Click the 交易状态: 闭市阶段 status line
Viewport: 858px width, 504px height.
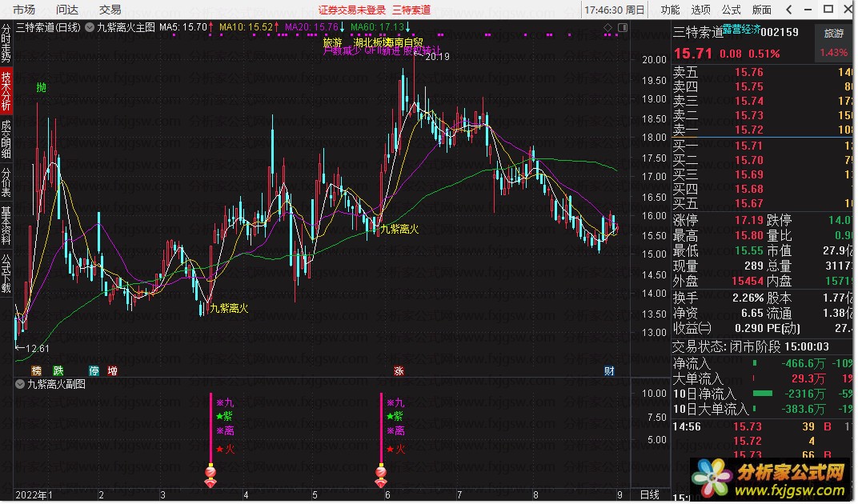pos(750,346)
